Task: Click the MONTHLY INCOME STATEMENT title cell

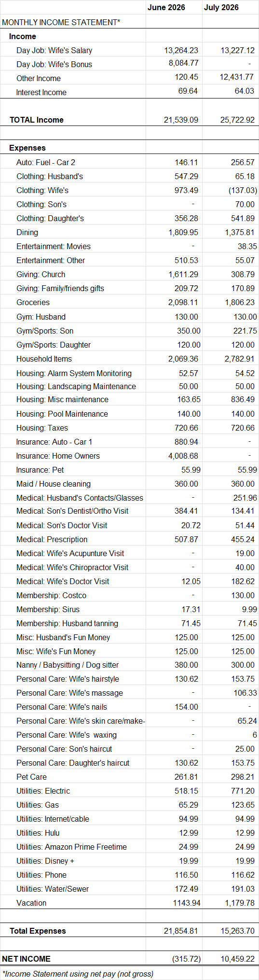Action: click(60, 22)
